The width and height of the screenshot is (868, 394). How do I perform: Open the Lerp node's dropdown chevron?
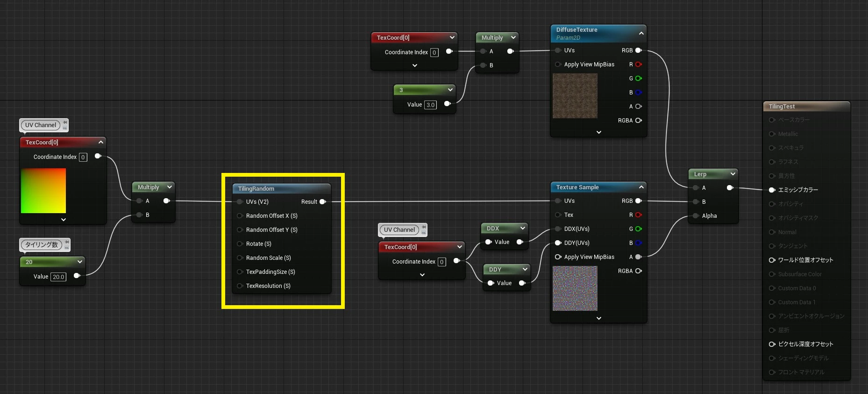click(x=733, y=174)
